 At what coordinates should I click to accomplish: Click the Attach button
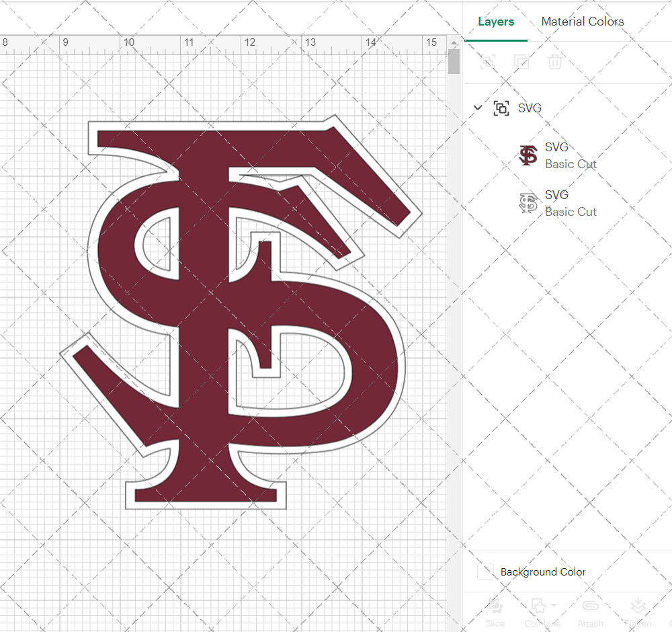click(590, 613)
